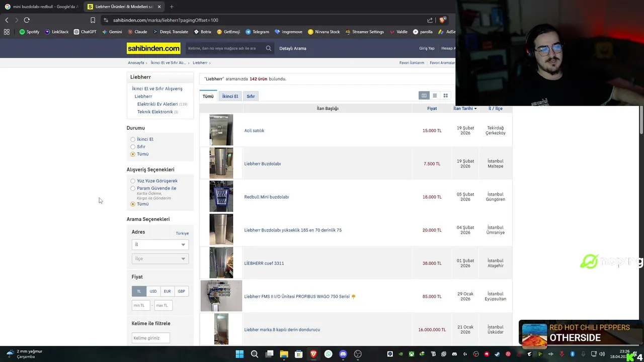This screenshot has height=362, width=644.
Task: Click the Kelime giriniz filter field
Action: pyautogui.click(x=150, y=338)
